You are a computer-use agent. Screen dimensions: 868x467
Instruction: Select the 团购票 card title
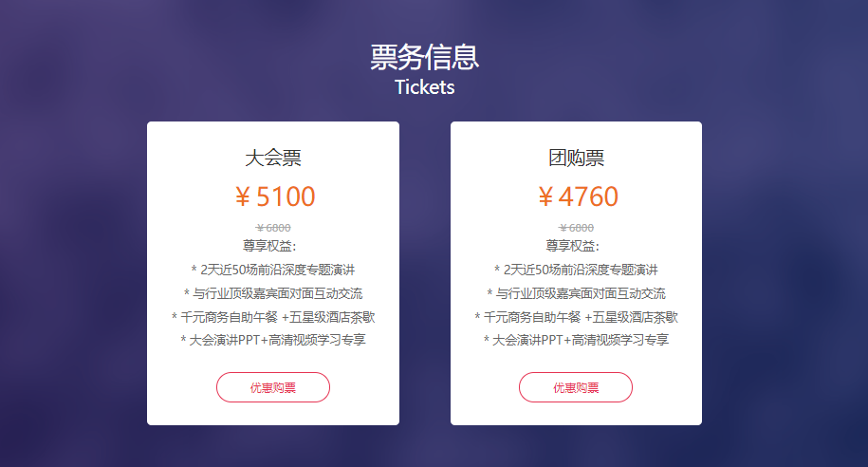(576, 158)
